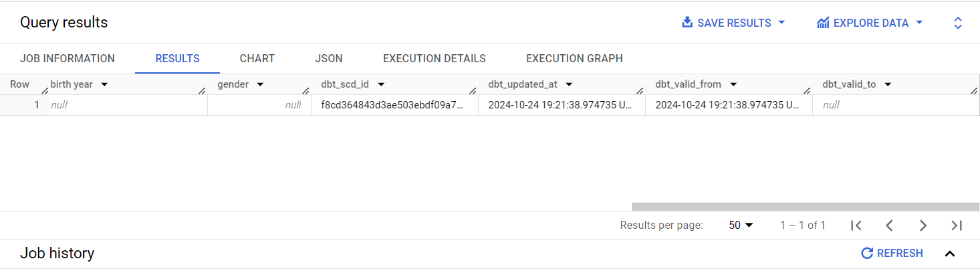Image resolution: width=980 pixels, height=273 pixels.
Task: Switch to the Chart tab
Action: coord(257,58)
